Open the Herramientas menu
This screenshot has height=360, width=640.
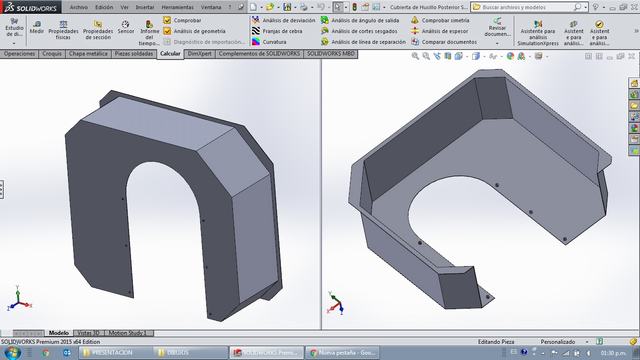(178, 7)
